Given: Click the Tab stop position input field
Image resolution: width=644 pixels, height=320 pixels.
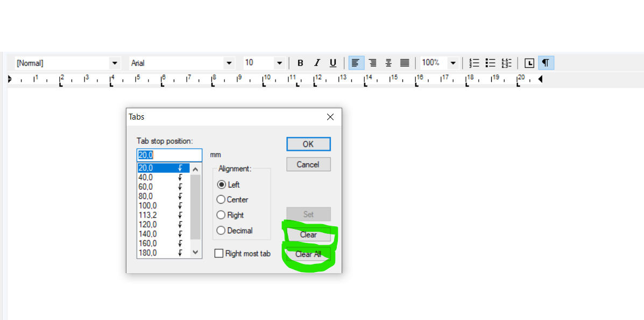Looking at the screenshot, I should click(169, 155).
